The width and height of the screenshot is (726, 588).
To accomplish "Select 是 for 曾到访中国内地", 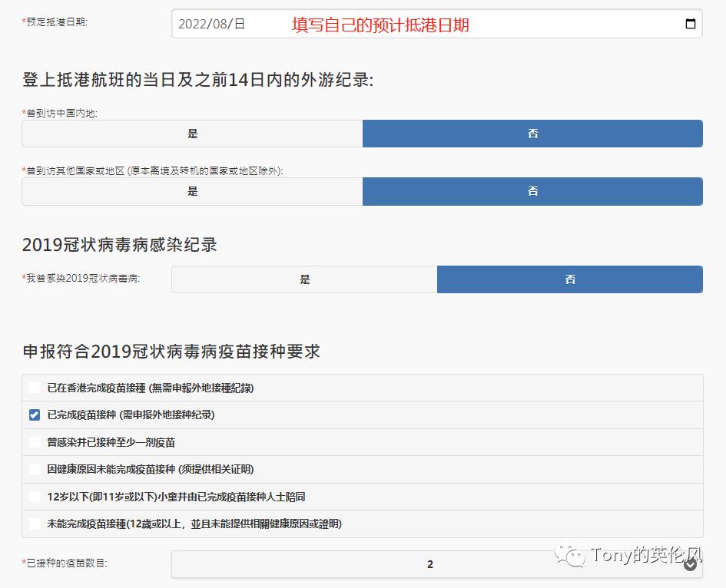I will coord(191,133).
